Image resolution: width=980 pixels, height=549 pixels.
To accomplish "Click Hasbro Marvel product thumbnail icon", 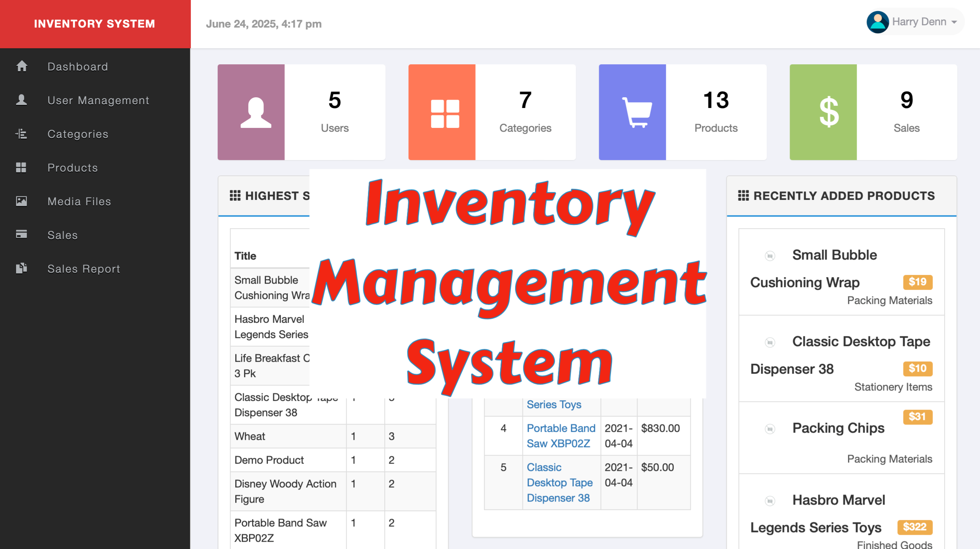I will [x=770, y=500].
